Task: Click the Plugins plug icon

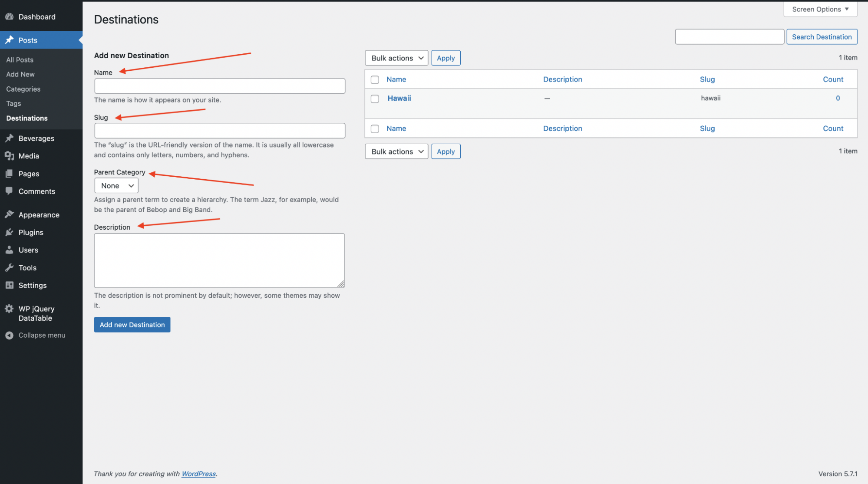Action: (x=9, y=232)
